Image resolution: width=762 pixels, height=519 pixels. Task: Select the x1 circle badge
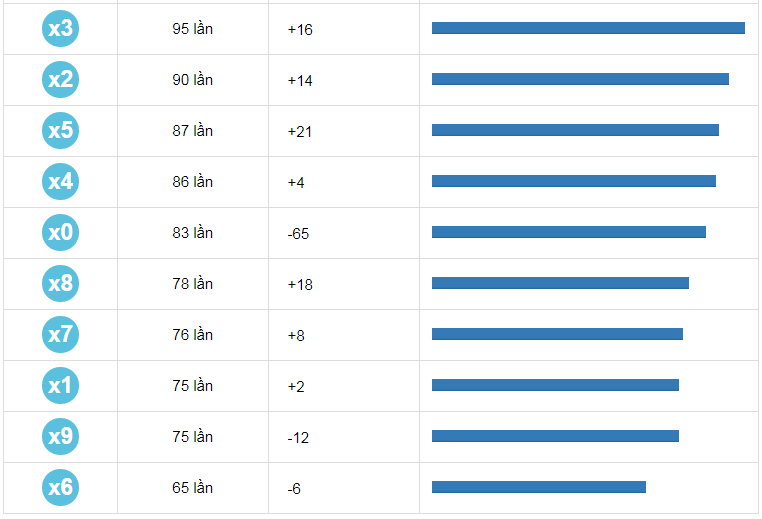(60, 385)
